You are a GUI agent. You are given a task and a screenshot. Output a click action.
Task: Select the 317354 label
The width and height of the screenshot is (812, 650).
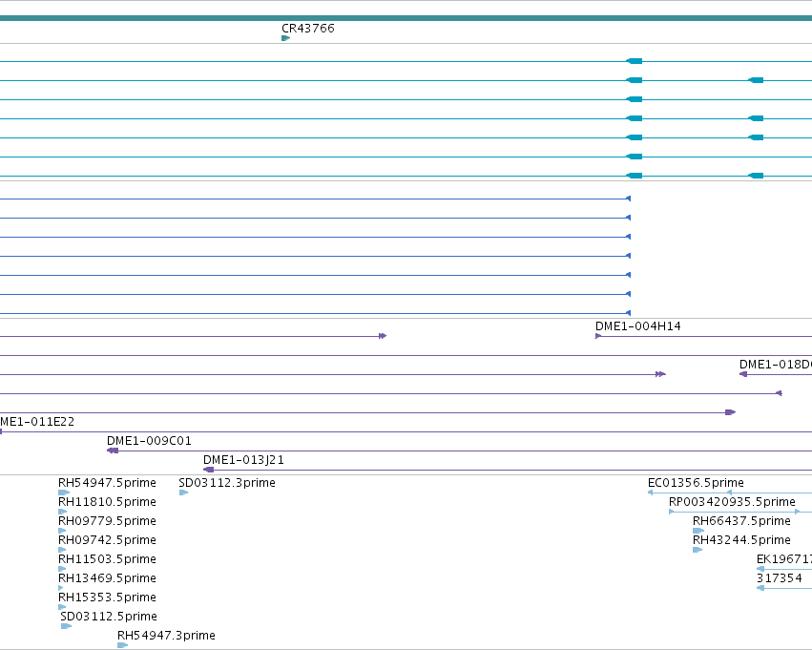[x=780, y=578]
